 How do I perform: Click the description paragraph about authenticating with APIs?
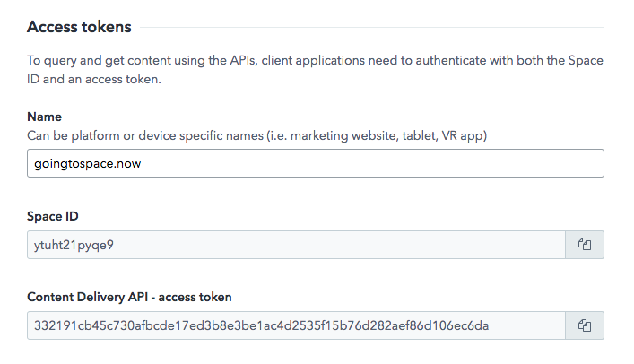(x=315, y=70)
